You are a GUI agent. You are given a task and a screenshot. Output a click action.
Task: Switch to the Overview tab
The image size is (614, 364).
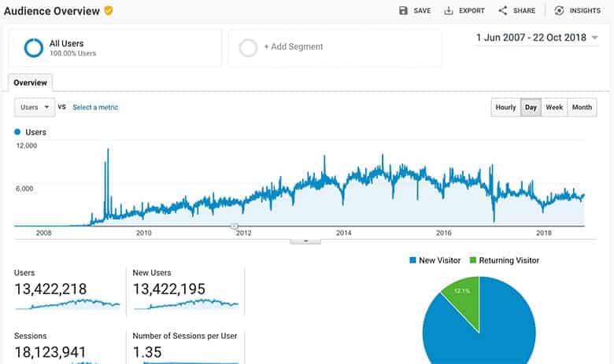pos(30,83)
